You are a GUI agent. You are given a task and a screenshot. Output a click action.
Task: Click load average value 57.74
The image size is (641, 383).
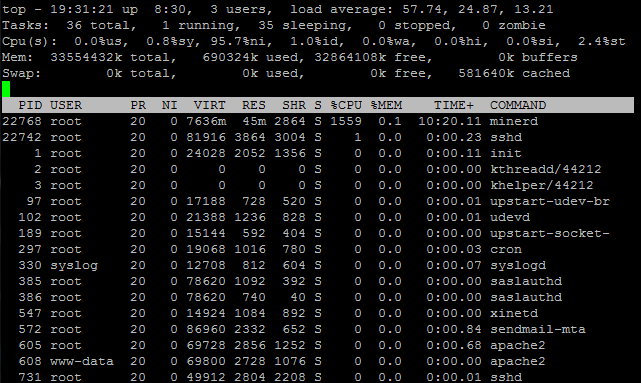tap(422, 9)
